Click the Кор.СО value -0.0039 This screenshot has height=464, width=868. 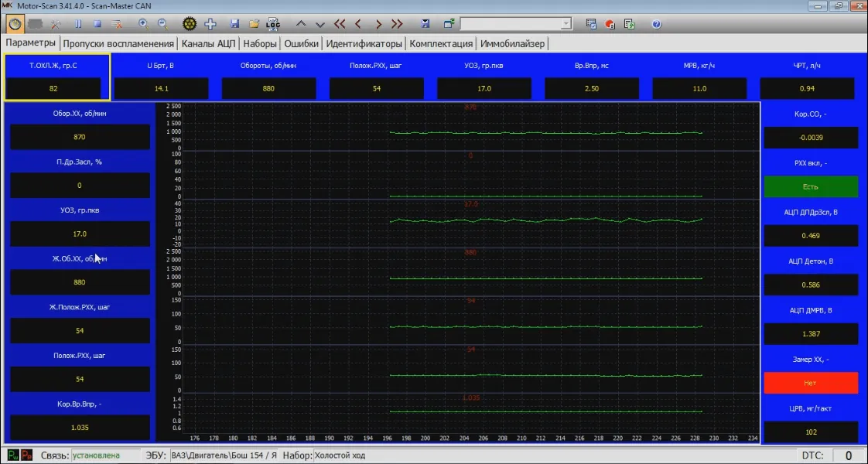point(811,137)
